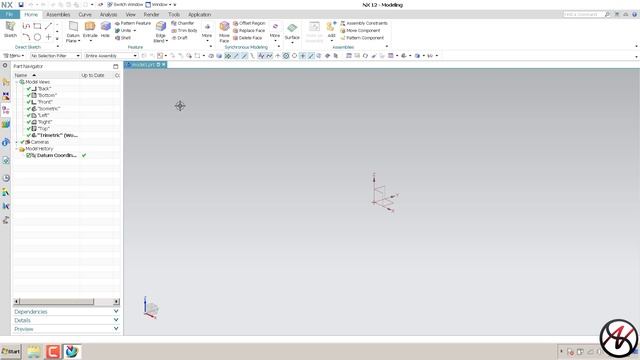Choose the Point sketch tool
640x360 pixels.
(48, 37)
